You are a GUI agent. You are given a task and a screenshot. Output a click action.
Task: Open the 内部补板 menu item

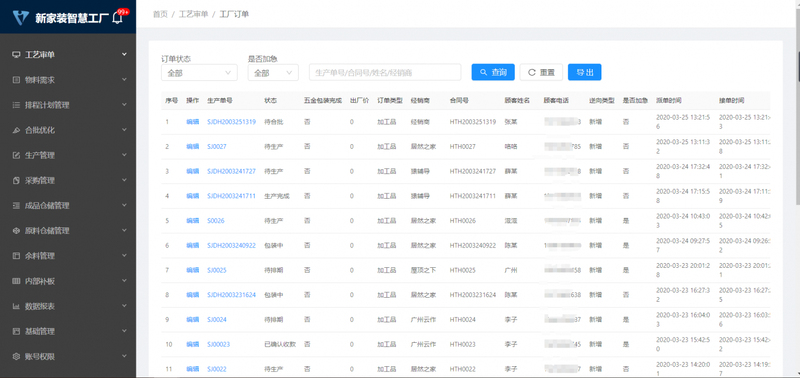(68, 281)
